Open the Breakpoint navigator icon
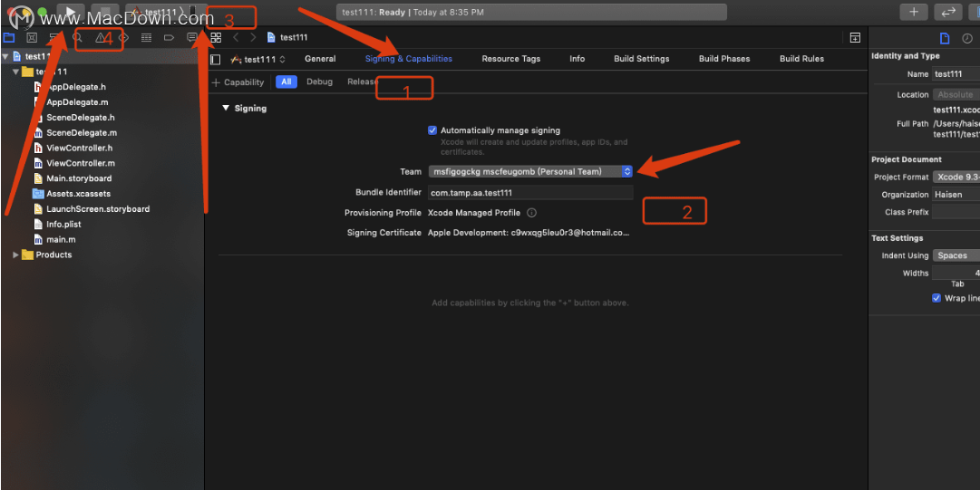The width and height of the screenshot is (980, 490). pos(169,37)
